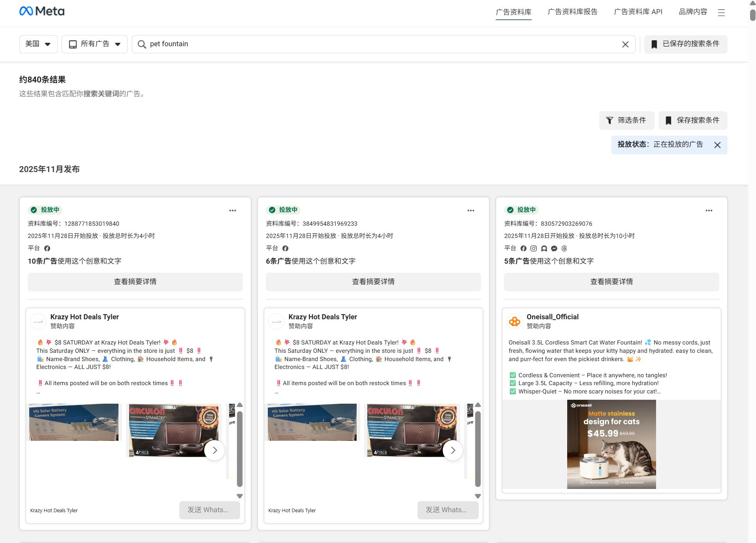The height and width of the screenshot is (543, 756).
Task: Remove the 投放状态 filter chip
Action: (x=717, y=145)
